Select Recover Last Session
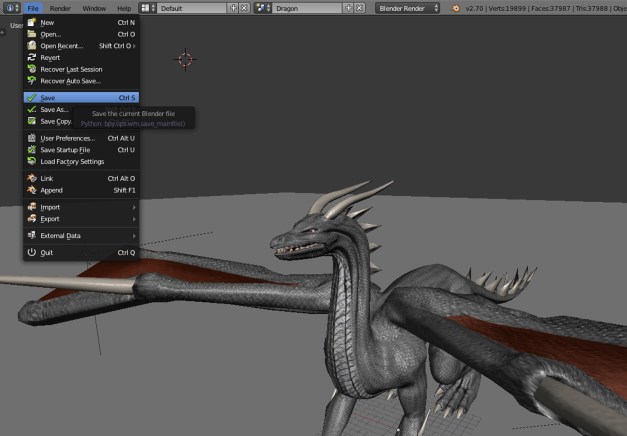Image resolution: width=627 pixels, height=436 pixels. click(70, 69)
